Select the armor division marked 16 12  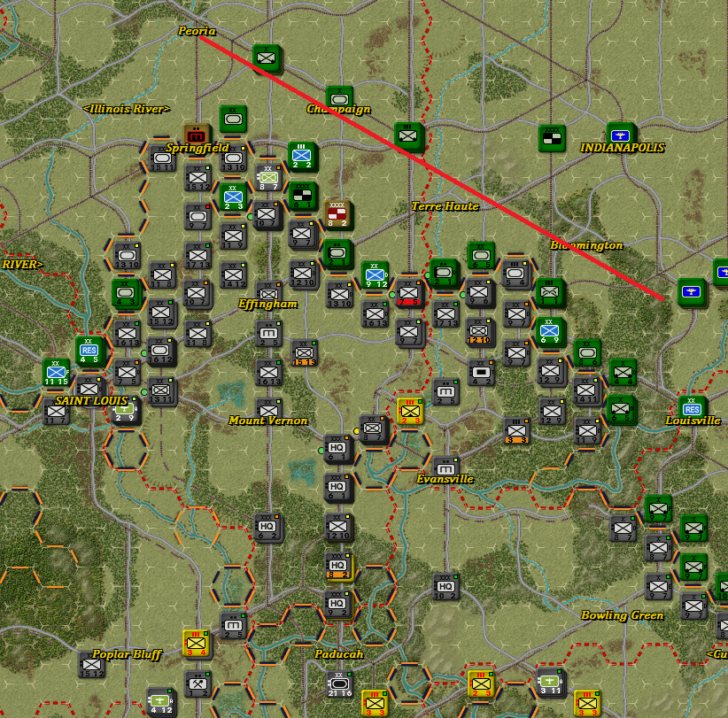160,351
